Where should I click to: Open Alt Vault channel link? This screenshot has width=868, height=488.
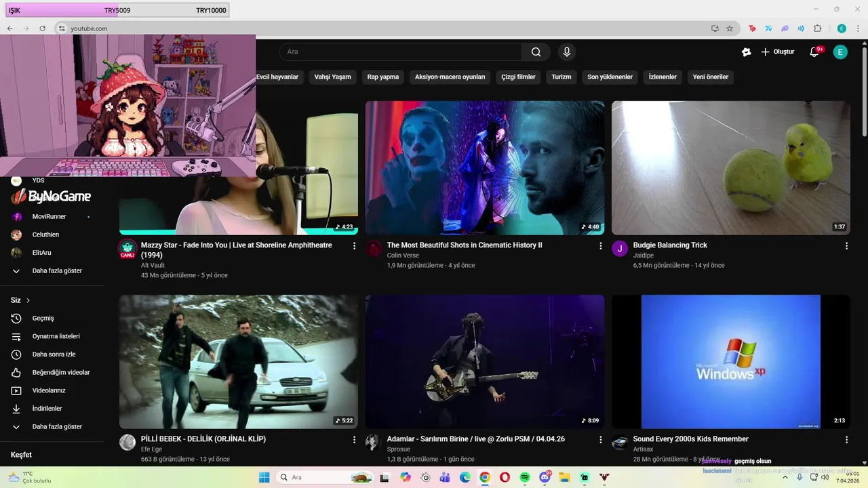coord(153,266)
